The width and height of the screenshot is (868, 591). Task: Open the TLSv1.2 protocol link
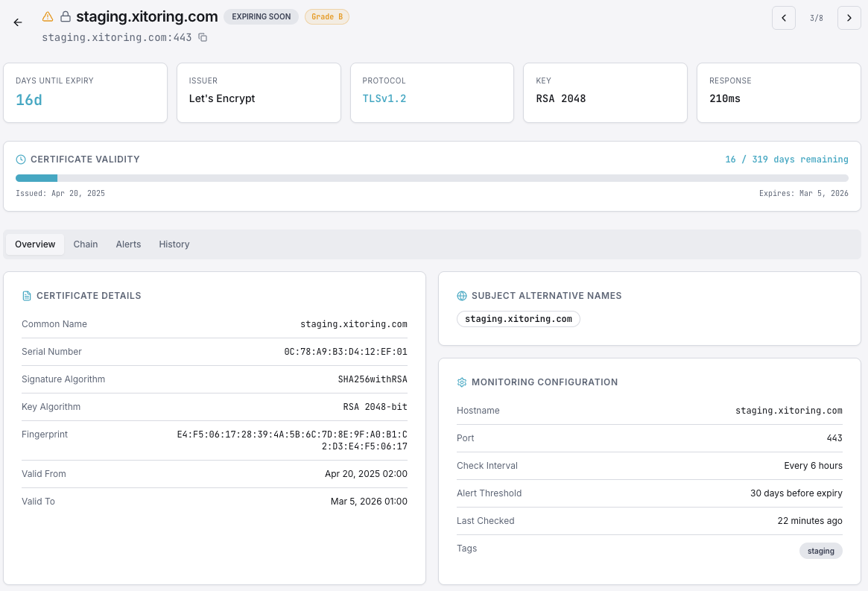point(384,97)
